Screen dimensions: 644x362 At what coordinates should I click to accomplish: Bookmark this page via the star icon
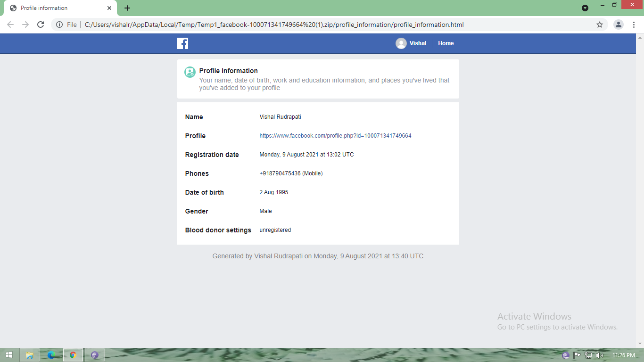pos(599,24)
